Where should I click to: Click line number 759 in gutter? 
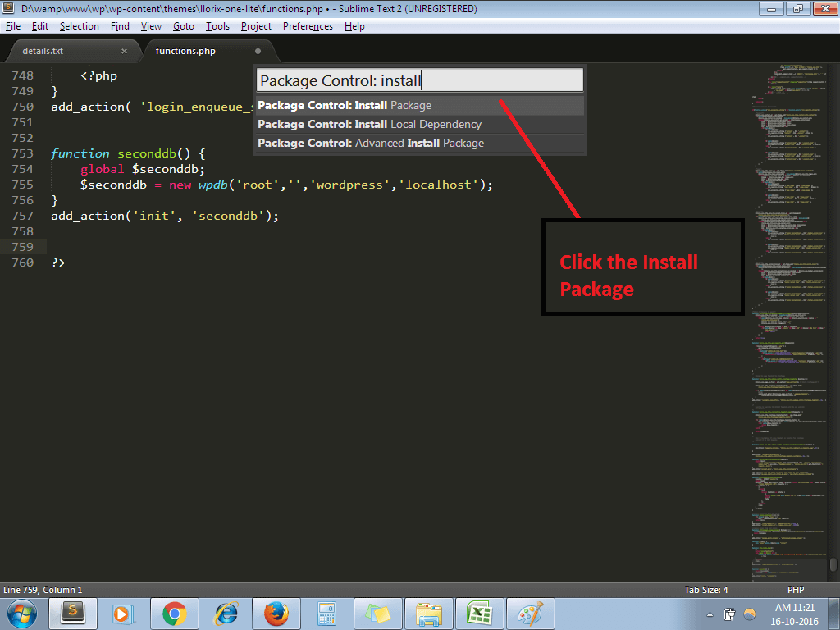tap(22, 247)
